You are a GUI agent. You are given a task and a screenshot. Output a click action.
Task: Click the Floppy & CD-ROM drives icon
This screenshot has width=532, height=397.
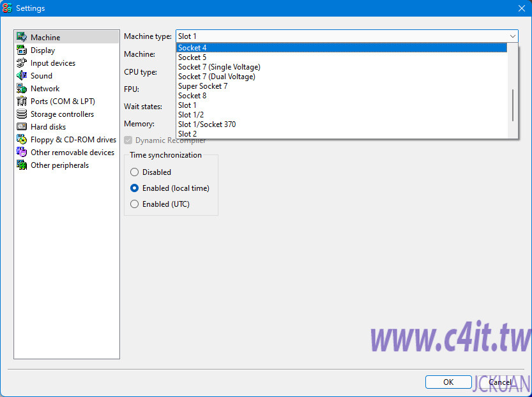click(22, 140)
